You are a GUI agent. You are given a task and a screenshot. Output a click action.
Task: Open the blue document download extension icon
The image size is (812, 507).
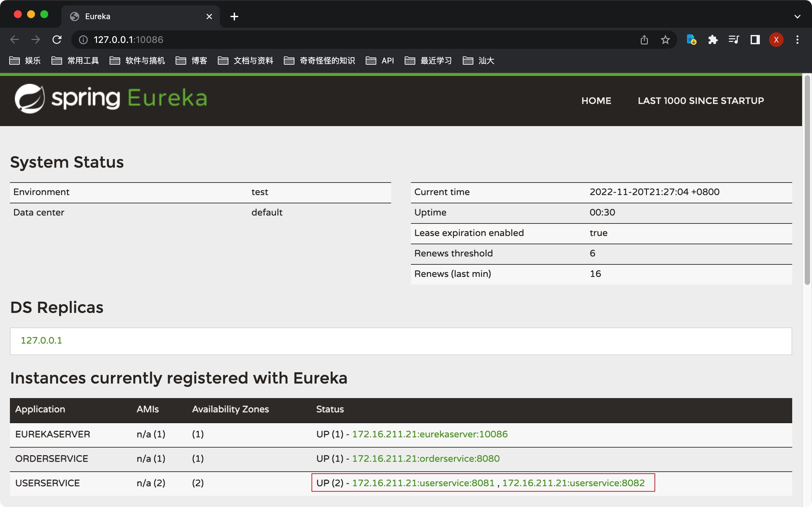click(691, 40)
